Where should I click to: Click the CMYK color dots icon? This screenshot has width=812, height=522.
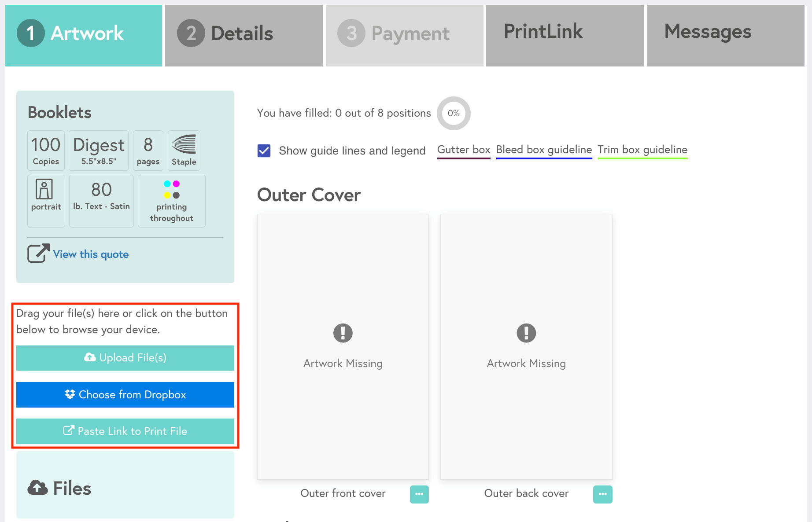[x=172, y=189]
